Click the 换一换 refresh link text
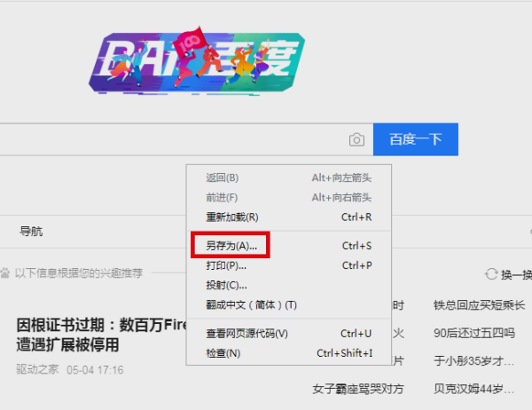The image size is (532, 410). point(516,274)
